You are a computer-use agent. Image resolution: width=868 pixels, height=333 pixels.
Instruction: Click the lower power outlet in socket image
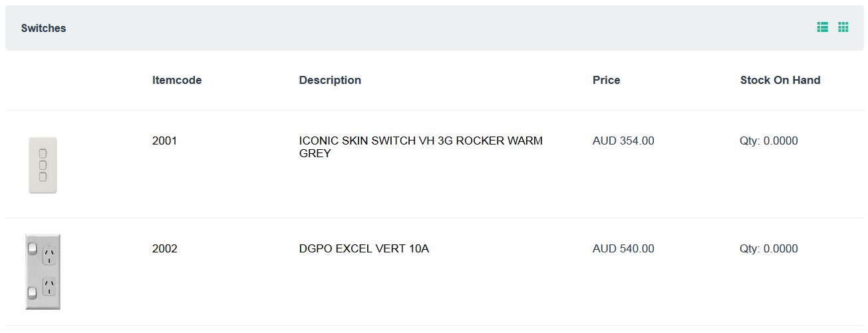tap(49, 287)
